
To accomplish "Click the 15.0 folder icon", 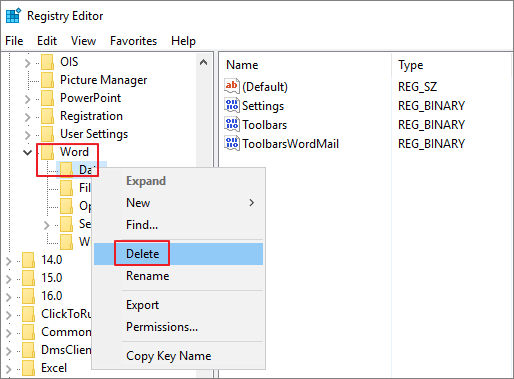I will [x=28, y=278].
